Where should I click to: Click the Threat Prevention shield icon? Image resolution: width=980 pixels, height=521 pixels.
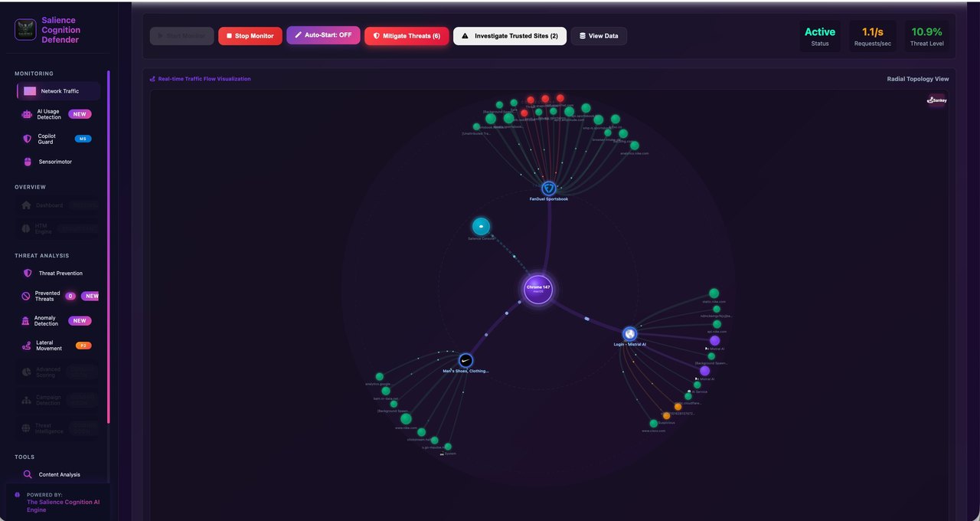tap(28, 273)
